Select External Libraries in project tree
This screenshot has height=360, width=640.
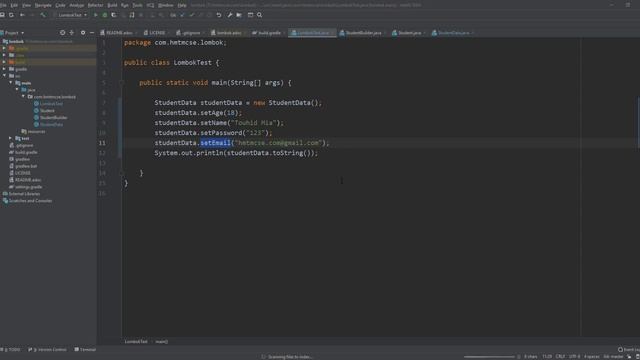(21, 194)
